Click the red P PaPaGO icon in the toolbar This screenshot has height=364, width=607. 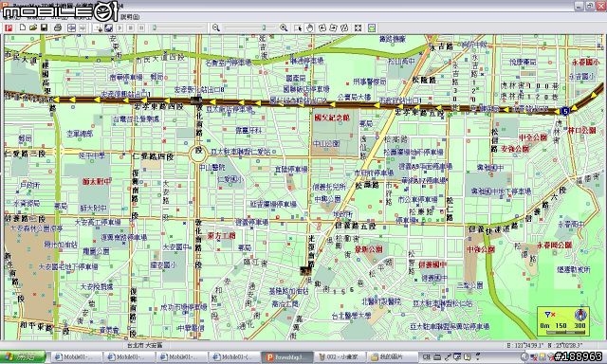tap(9, 27)
